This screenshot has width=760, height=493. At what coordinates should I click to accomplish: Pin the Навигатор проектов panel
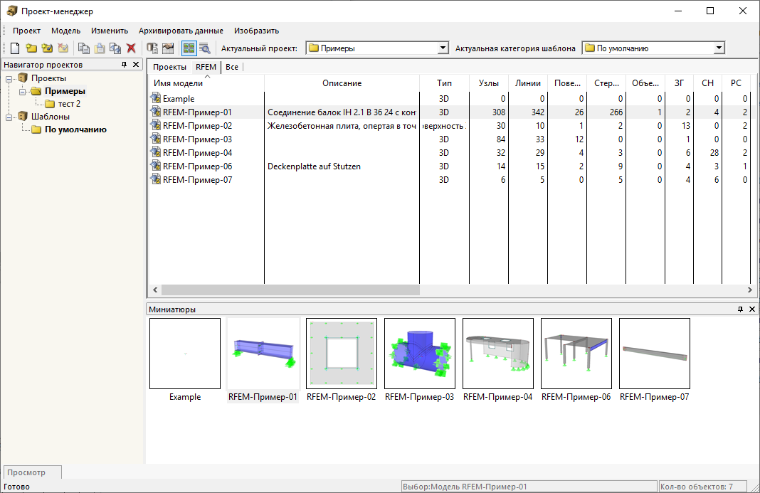(124, 64)
